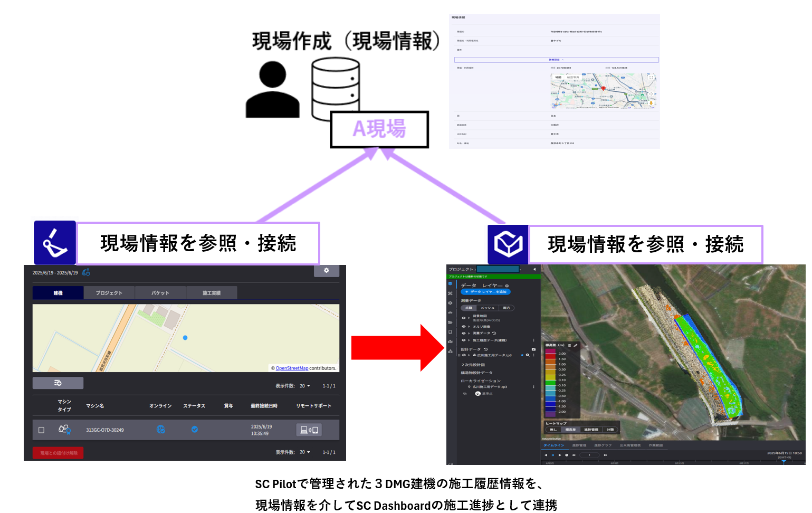This screenshot has width=812, height=513.
Task: Open the 出来高管理表 tab
Action: 630,445
